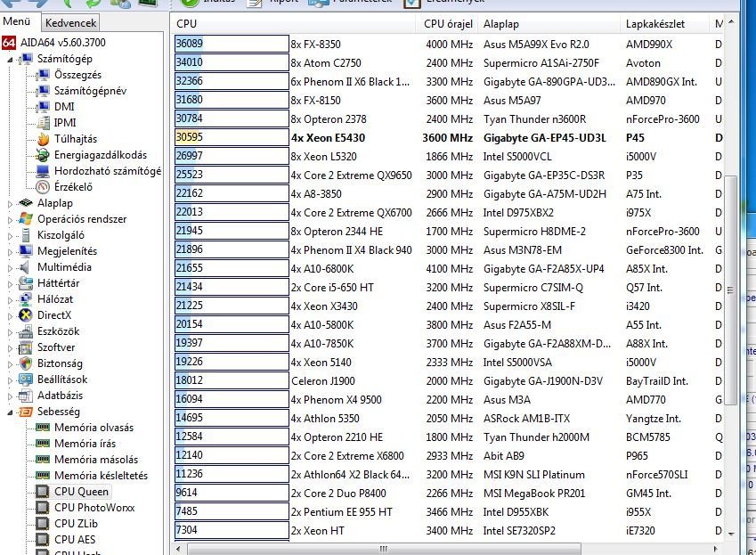
Task: Click the Eszközök devices icon
Action: 26,331
